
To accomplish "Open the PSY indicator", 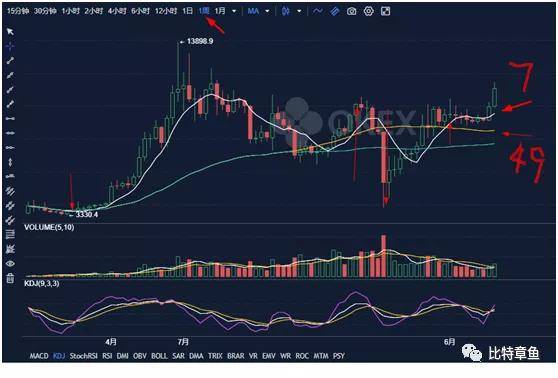I will coord(339,356).
